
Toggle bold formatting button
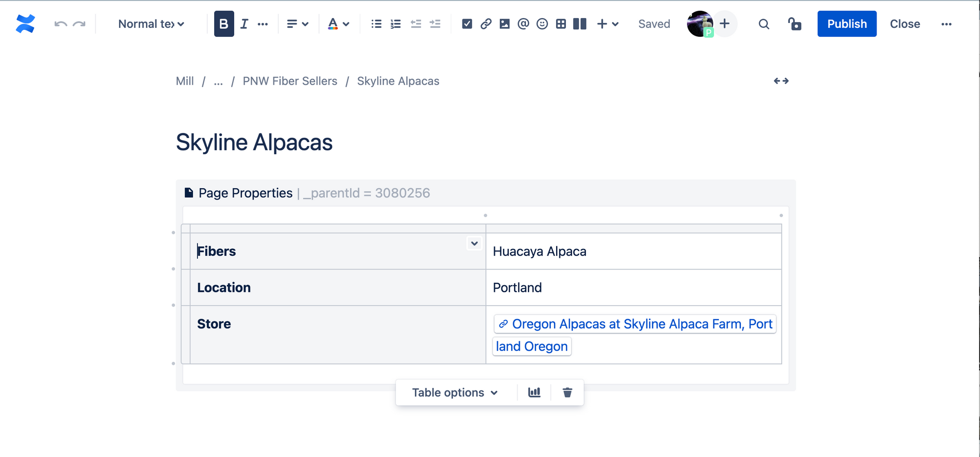[224, 24]
